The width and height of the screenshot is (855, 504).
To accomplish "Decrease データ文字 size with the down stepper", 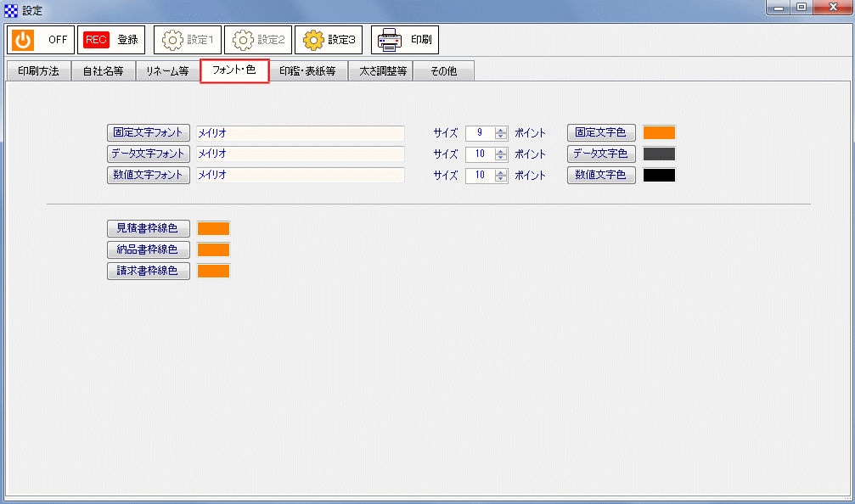I will (501, 157).
